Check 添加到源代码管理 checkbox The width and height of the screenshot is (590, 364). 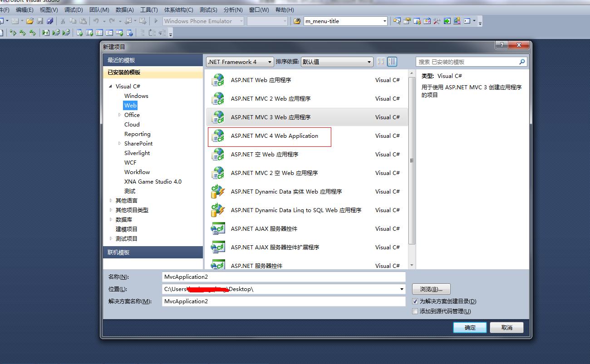[x=415, y=311]
